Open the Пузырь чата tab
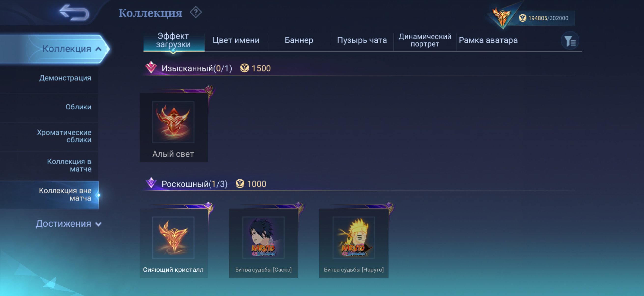 (362, 40)
